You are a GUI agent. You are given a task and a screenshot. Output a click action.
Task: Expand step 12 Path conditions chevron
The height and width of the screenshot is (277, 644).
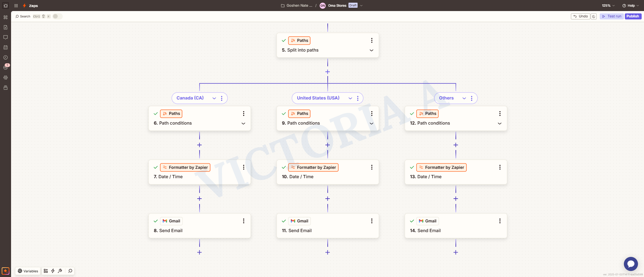coord(500,124)
